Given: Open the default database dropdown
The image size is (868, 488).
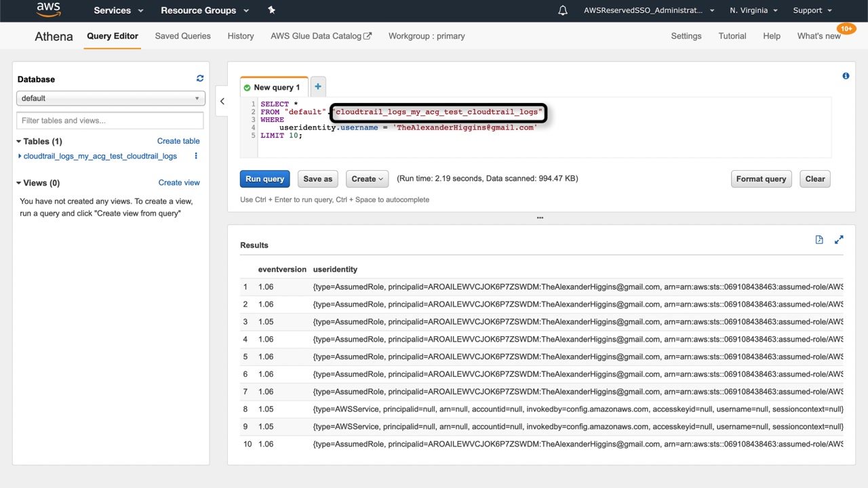Looking at the screenshot, I should click(x=110, y=98).
